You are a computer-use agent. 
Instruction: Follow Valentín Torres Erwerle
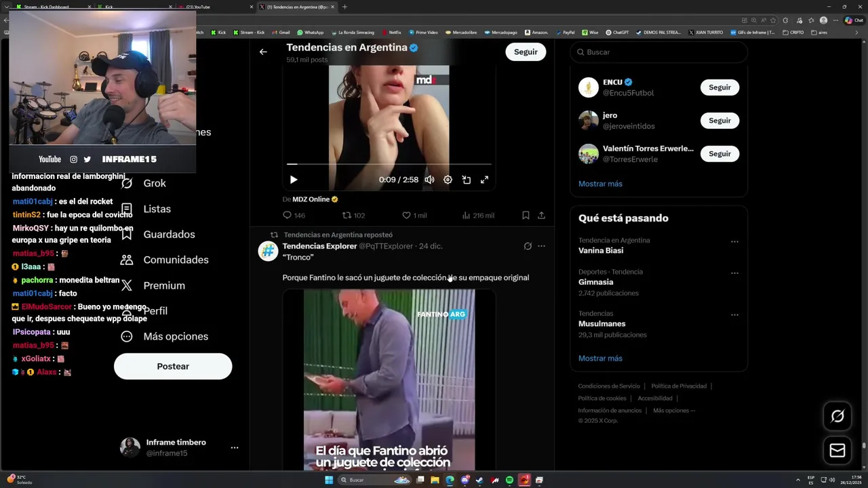tap(719, 154)
